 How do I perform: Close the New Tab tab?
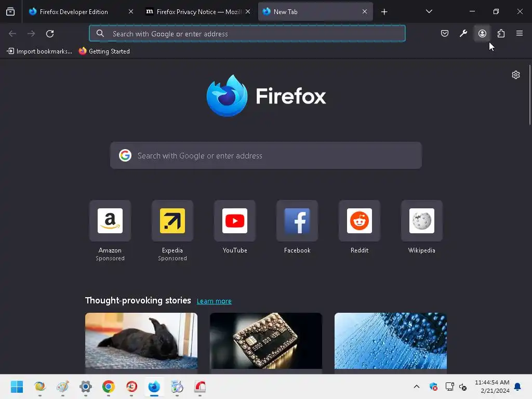click(365, 11)
